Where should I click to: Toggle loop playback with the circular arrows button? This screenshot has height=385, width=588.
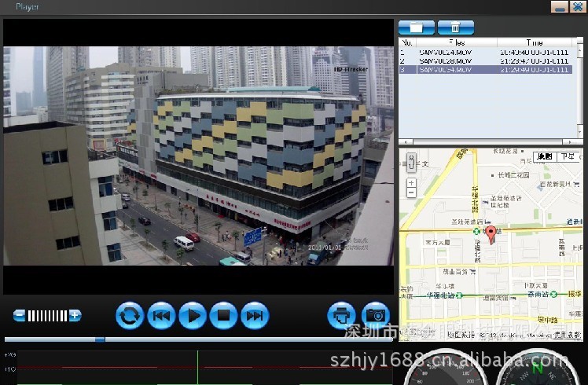(130, 316)
